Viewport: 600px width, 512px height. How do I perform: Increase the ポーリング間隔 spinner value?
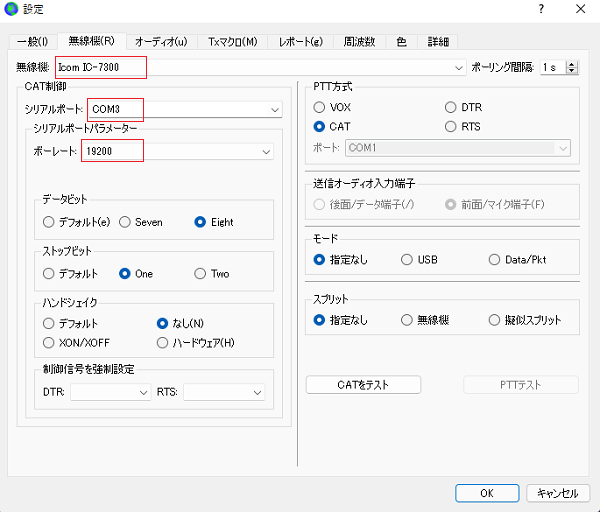coord(572,64)
